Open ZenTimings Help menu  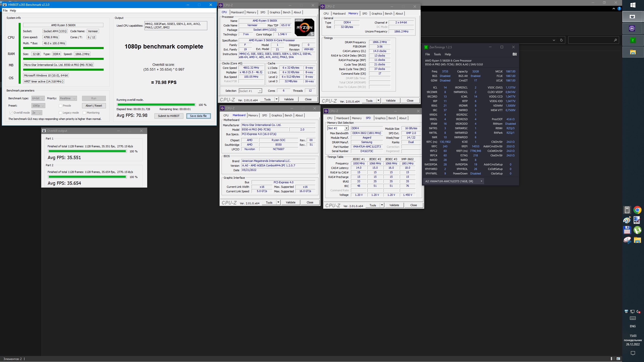pos(448,54)
